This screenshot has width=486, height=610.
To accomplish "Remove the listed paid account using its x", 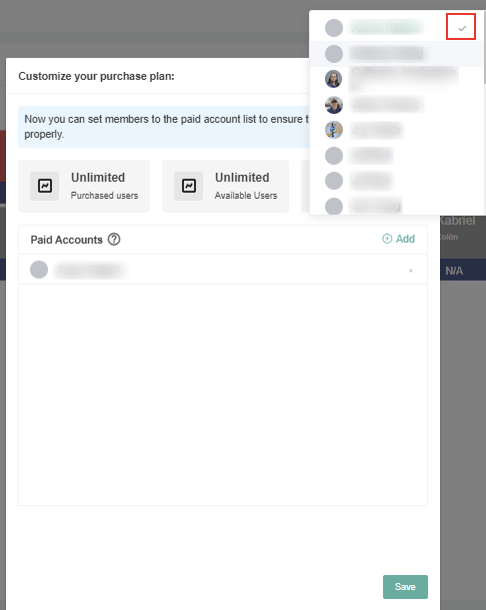I will click(x=411, y=270).
